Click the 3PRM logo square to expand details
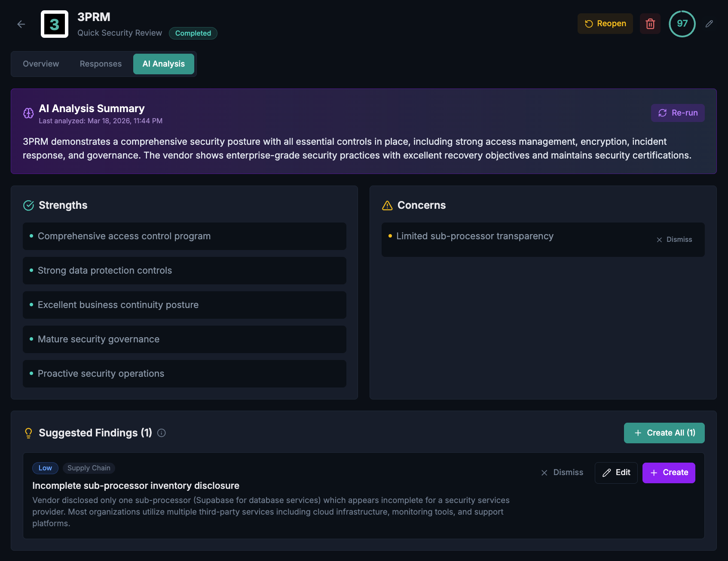This screenshot has width=728, height=561. [54, 24]
